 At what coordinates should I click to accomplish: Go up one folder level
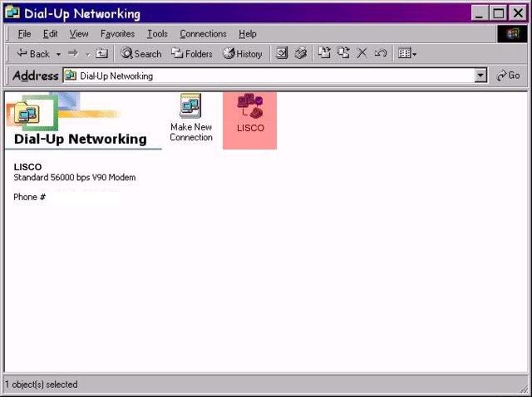[102, 54]
